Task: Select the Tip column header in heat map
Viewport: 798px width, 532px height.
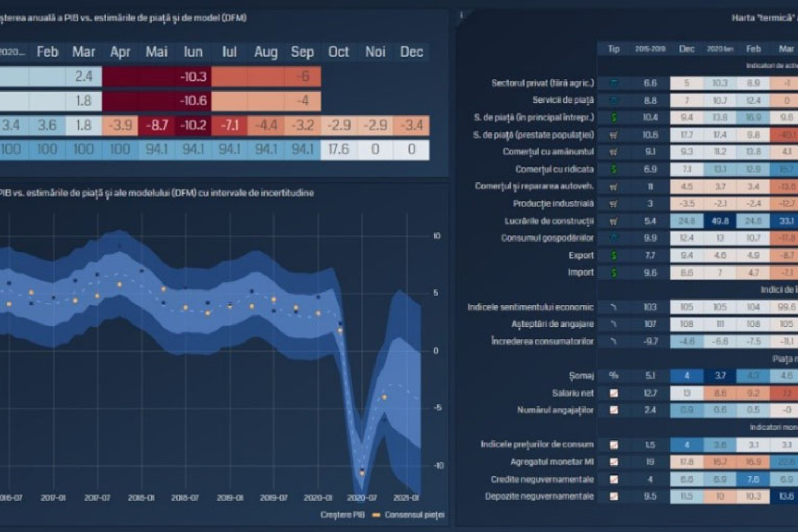Action: [613, 49]
